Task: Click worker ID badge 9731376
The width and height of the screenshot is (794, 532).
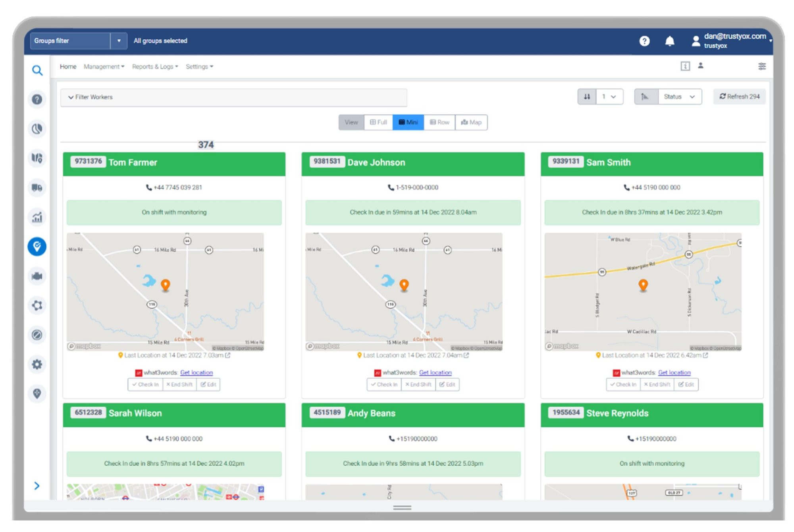Action: (88, 162)
